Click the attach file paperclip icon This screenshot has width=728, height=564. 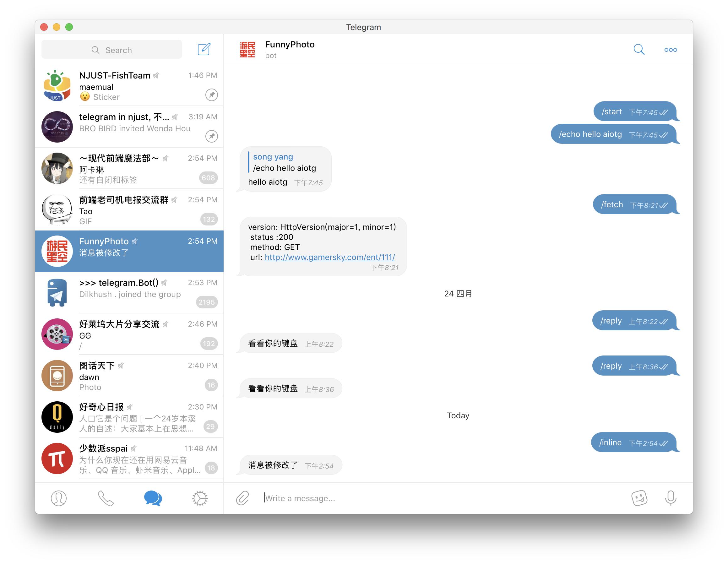pos(242,498)
